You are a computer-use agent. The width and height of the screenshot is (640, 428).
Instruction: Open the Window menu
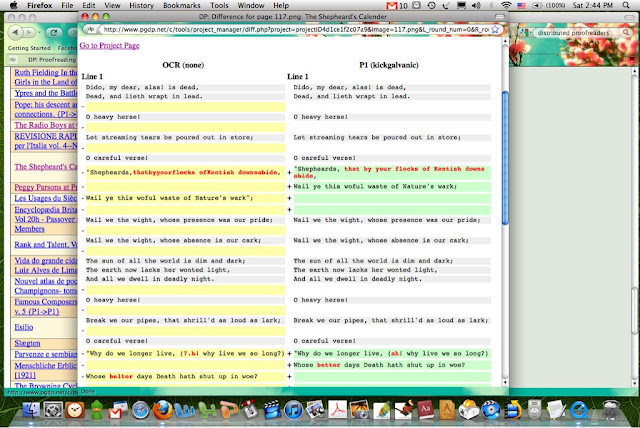[251, 5]
